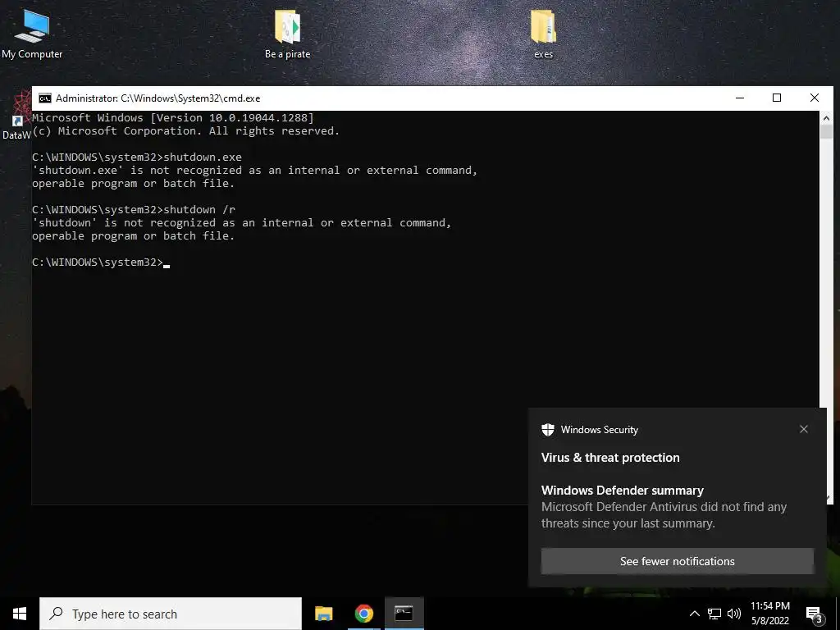Click the cmd scrollbar up arrow
The image size is (840, 630).
point(826,118)
